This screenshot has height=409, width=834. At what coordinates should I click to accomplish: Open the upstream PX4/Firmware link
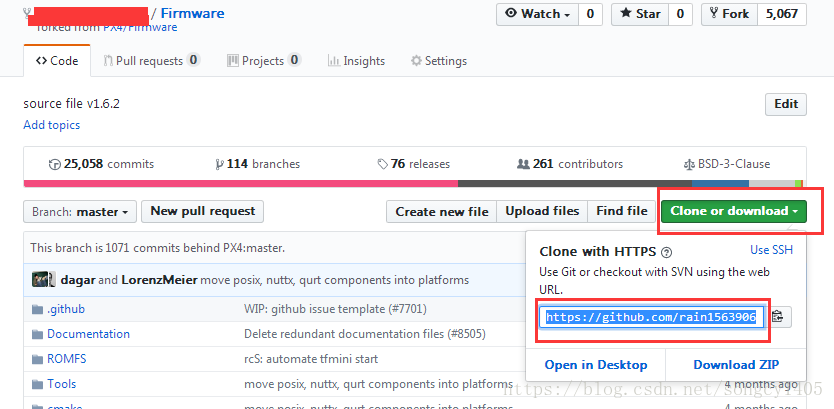140,27
